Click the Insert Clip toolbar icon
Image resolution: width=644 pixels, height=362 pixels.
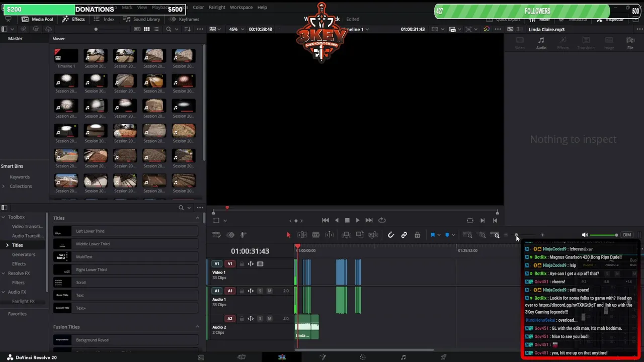click(346, 235)
